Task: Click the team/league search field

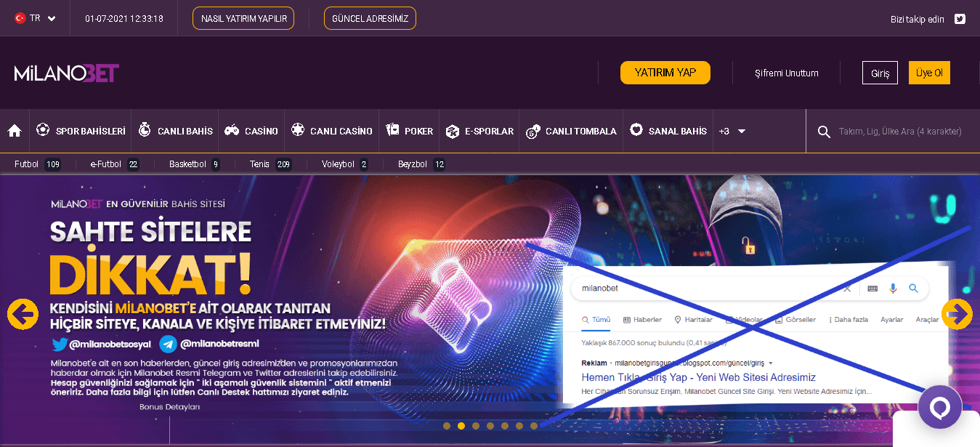Action: 900,132
